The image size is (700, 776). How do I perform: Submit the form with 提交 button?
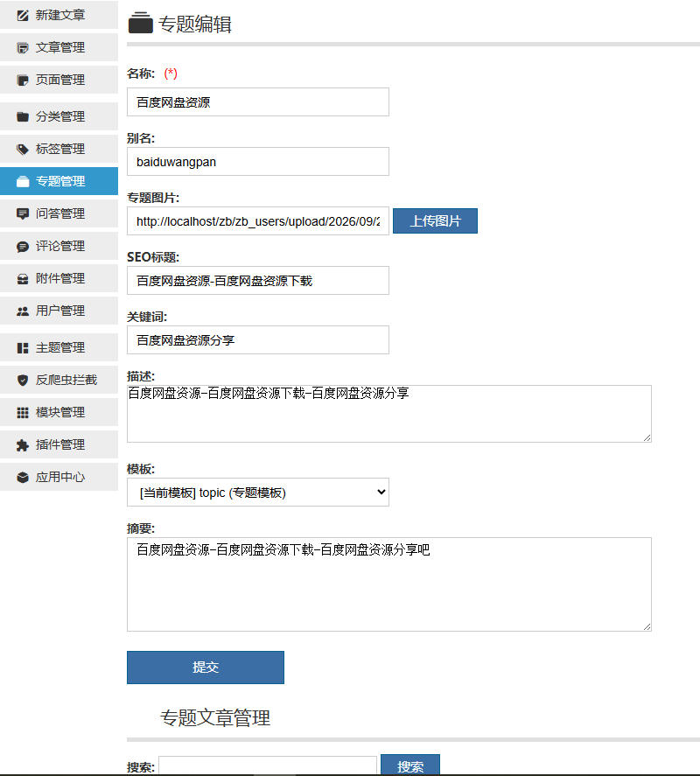[x=206, y=668]
